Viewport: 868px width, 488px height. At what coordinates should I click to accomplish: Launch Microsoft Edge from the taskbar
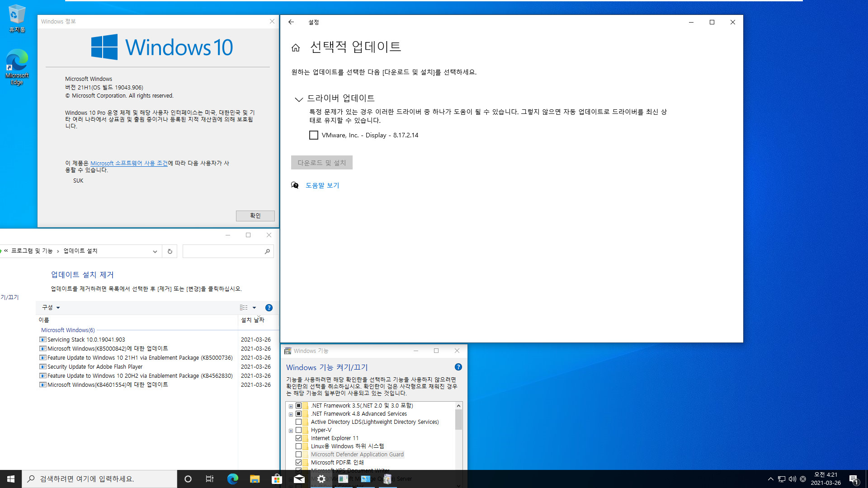tap(232, 479)
